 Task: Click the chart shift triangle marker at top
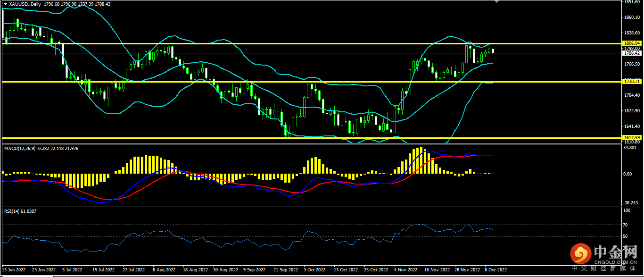click(496, 2)
